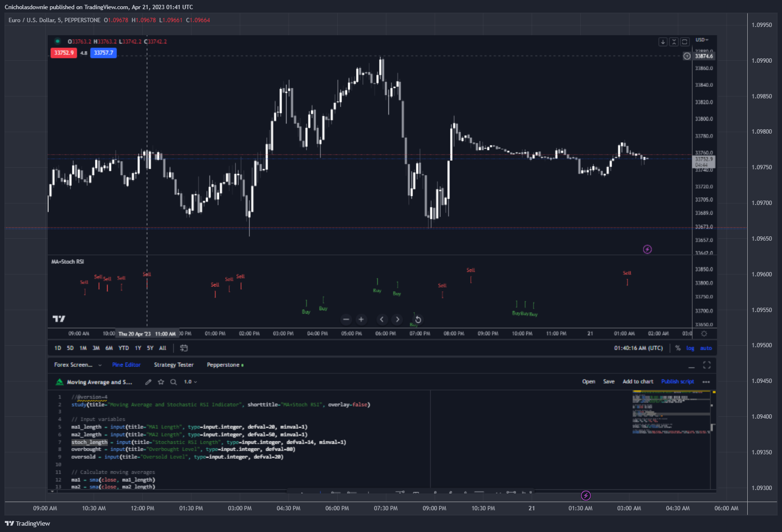Click the date label Thu 20 Apr '23
The image size is (782, 532).
tap(135, 334)
